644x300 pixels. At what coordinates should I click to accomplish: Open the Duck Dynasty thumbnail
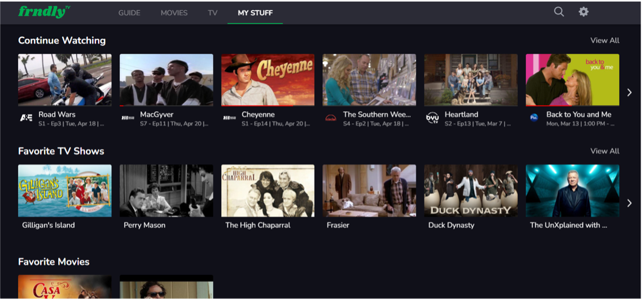click(x=471, y=191)
